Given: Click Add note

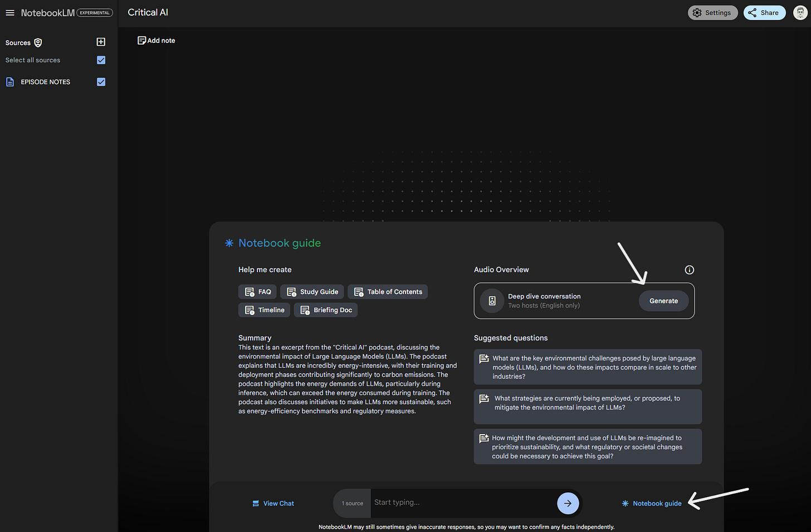Looking at the screenshot, I should click(157, 41).
